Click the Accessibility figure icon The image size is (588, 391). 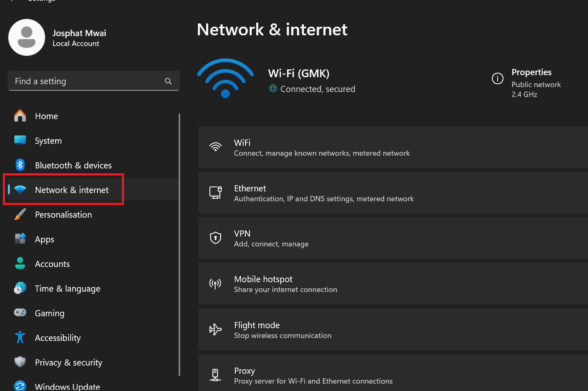point(20,337)
